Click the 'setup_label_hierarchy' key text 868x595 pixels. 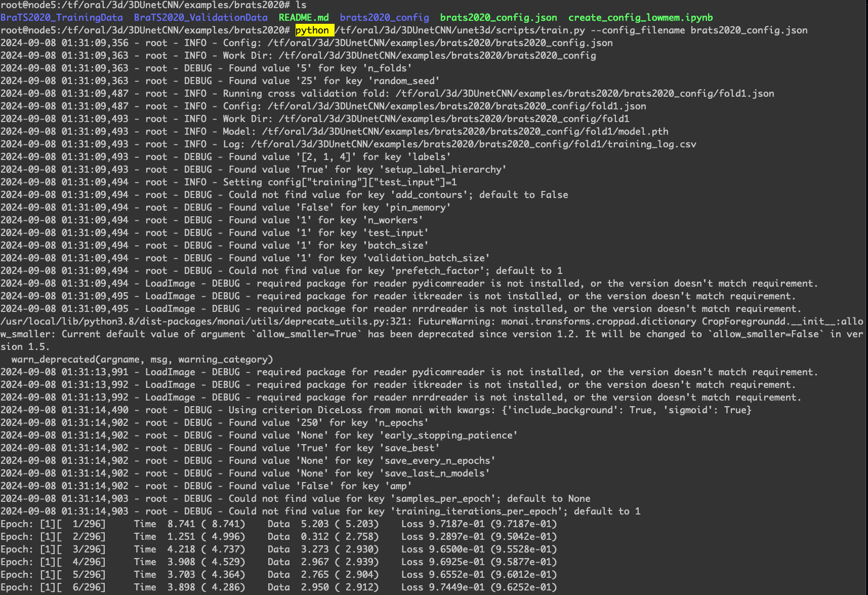[x=443, y=170]
